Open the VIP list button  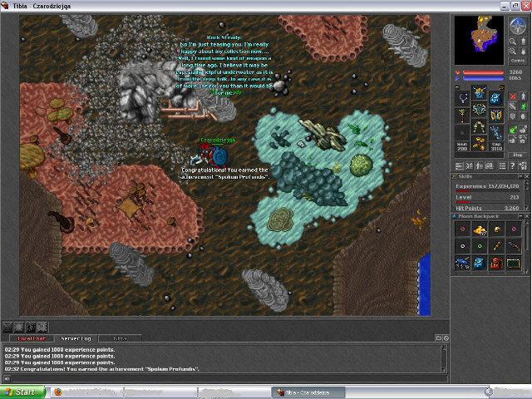tap(480, 166)
